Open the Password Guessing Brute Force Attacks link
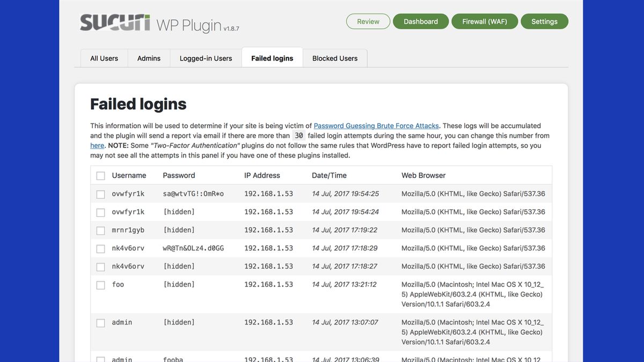This screenshot has width=644, height=362. (376, 125)
